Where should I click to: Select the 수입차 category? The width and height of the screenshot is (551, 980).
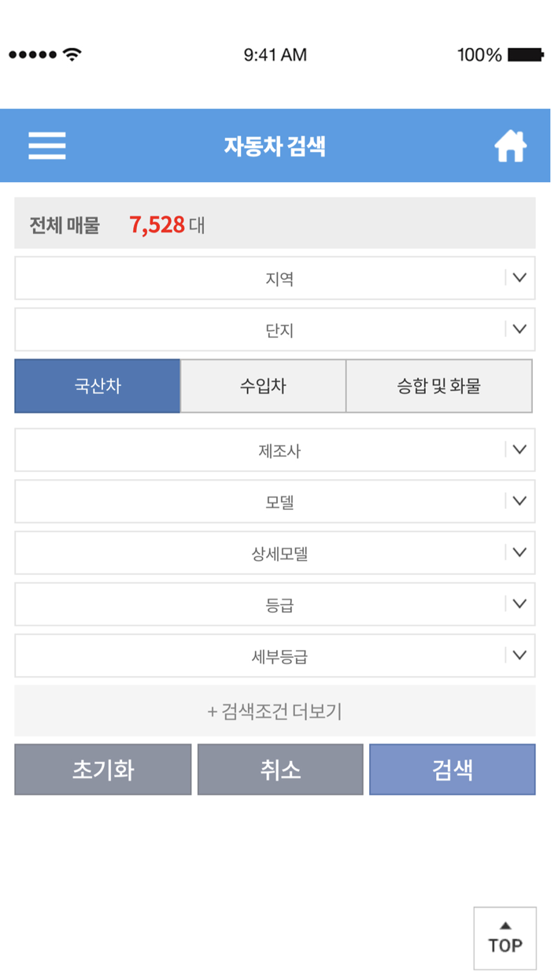pos(262,386)
